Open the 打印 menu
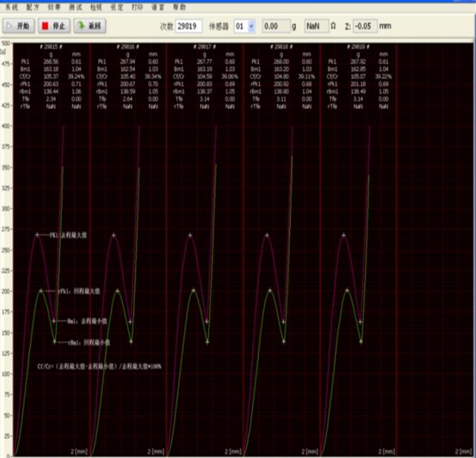The height and width of the screenshot is (458, 476). 137,7
